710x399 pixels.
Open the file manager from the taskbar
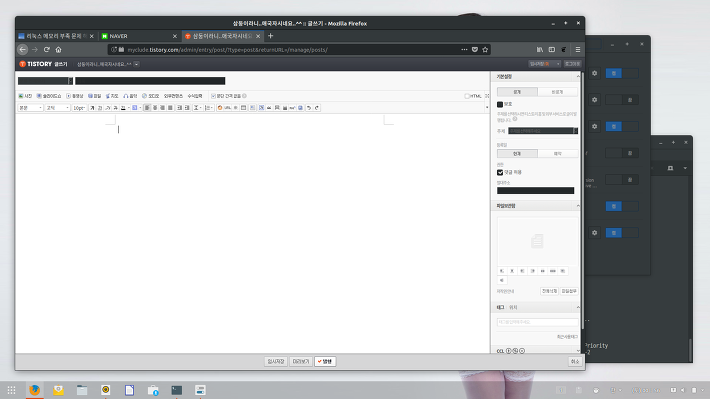click(x=82, y=390)
